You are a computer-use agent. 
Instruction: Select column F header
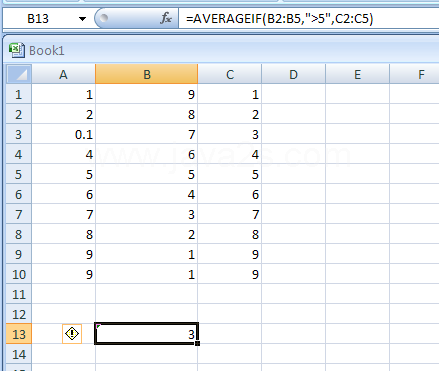tap(414, 74)
